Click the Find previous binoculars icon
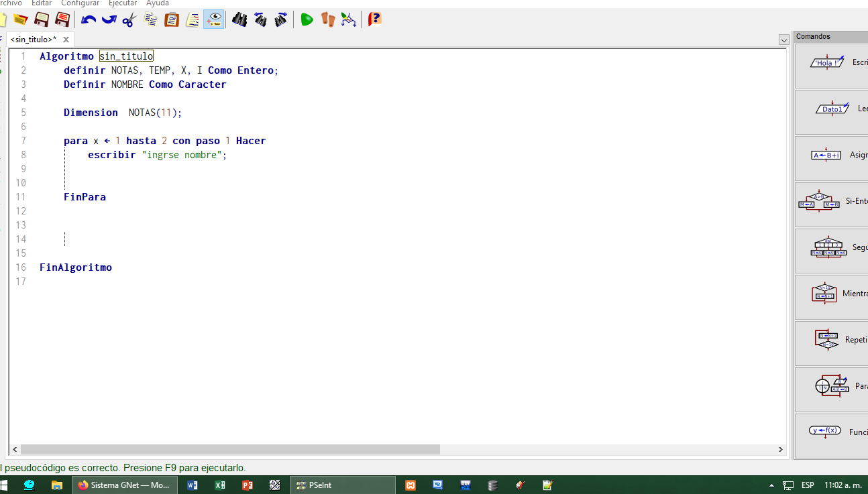Viewport: 868px width, 494px height. point(260,19)
